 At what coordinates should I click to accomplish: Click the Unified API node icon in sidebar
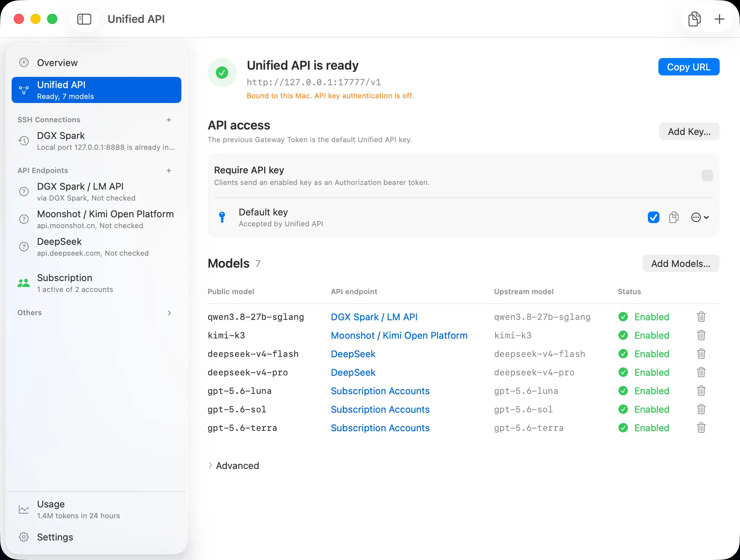[x=24, y=90]
